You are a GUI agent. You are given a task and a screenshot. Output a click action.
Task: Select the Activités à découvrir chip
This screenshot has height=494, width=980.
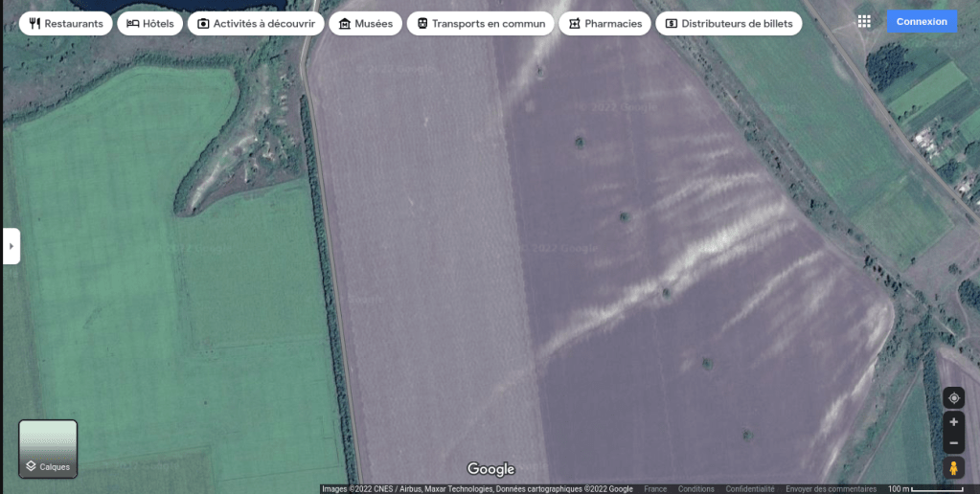pos(256,23)
